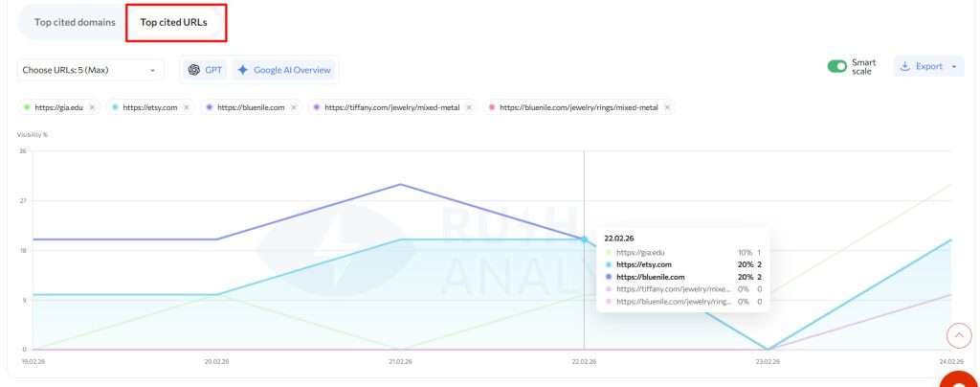Click the 22.02.26 data point on chart
This screenshot has width=980, height=387.
[584, 239]
